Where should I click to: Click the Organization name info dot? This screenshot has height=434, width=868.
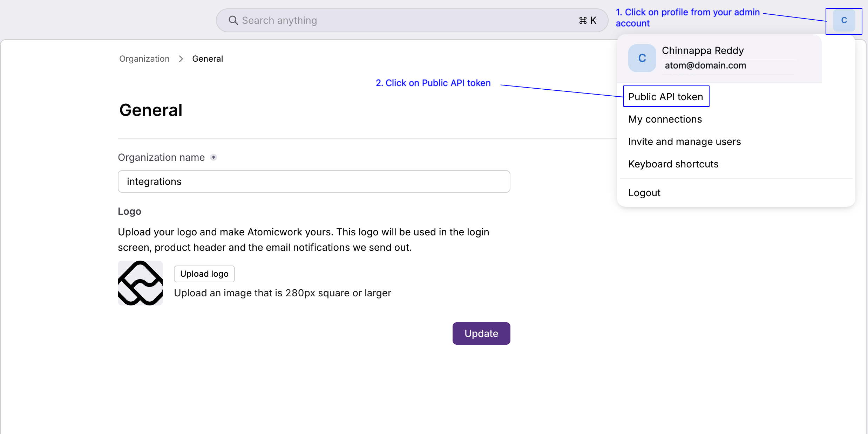[x=213, y=158]
